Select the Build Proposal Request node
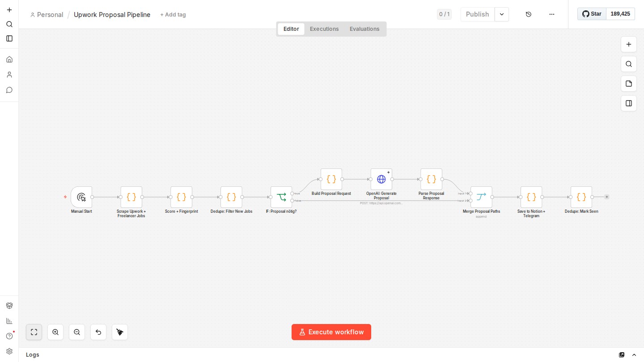The image size is (644, 362). pos(331,179)
